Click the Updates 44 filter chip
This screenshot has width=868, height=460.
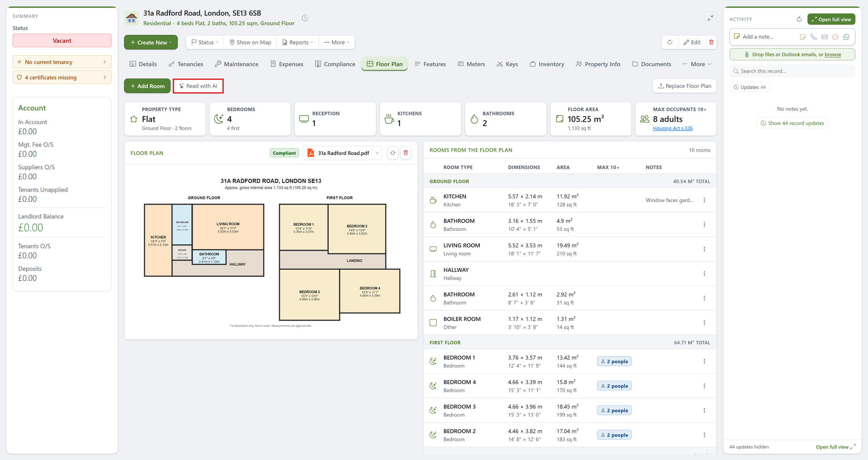(x=749, y=87)
